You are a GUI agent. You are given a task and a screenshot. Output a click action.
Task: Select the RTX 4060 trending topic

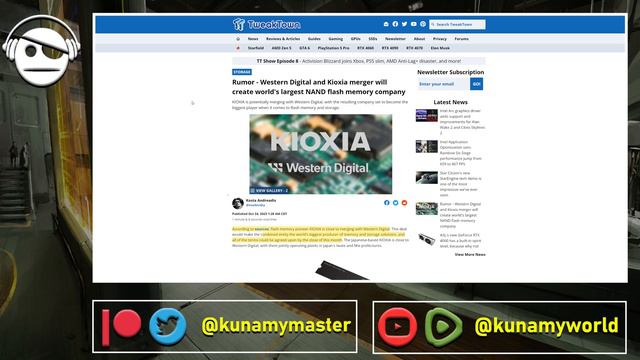365,48
